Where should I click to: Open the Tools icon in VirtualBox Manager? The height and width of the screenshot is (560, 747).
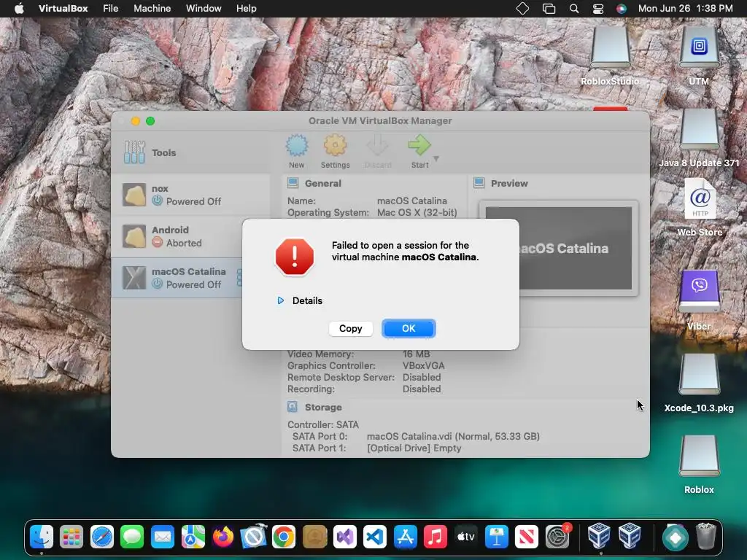pyautogui.click(x=134, y=152)
